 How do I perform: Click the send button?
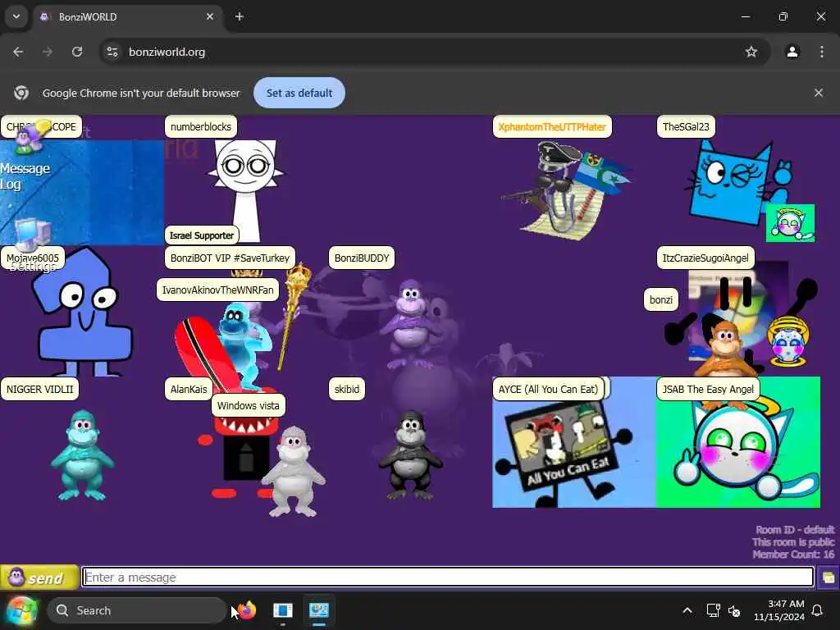pyautogui.click(x=39, y=577)
